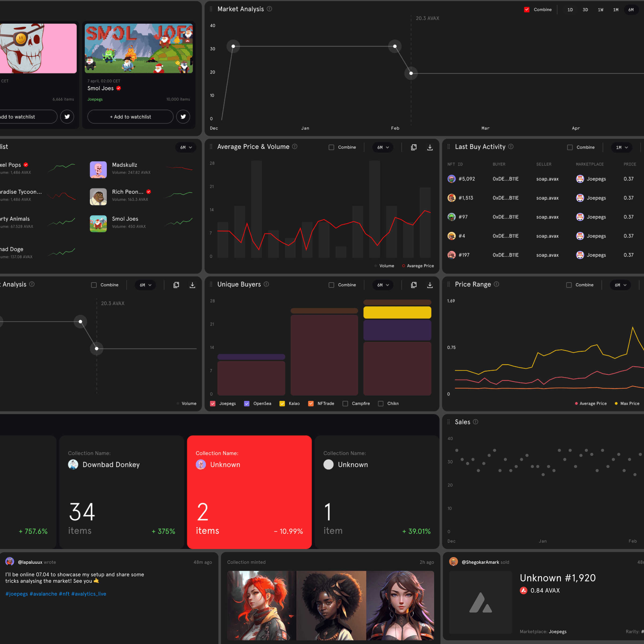Viewport: 644px width, 644px height.
Task: Download the Average Price & Volume chart
Action: pyautogui.click(x=430, y=147)
